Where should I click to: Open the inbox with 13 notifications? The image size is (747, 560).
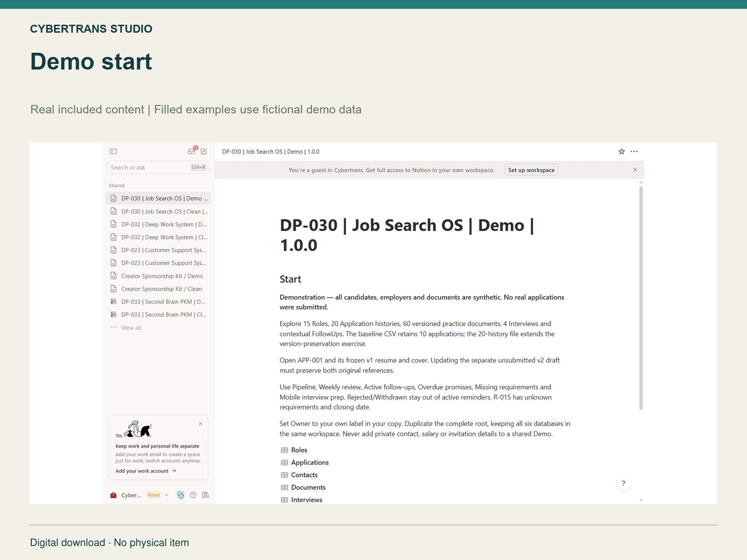coord(192,151)
